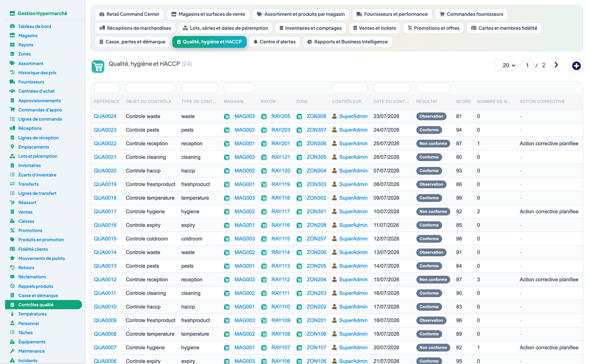Click the Caisses register icon
The width and height of the screenshot is (589, 364).
click(x=12, y=221)
